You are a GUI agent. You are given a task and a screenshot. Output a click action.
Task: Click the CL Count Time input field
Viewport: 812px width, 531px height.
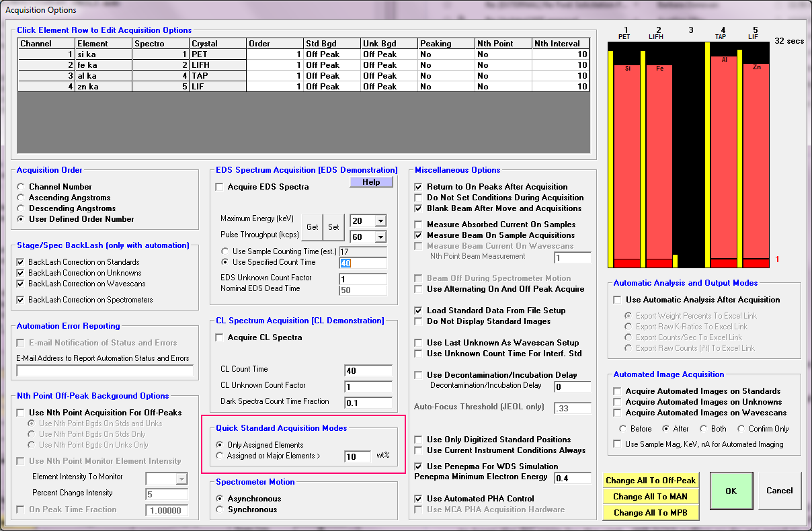[368, 370]
